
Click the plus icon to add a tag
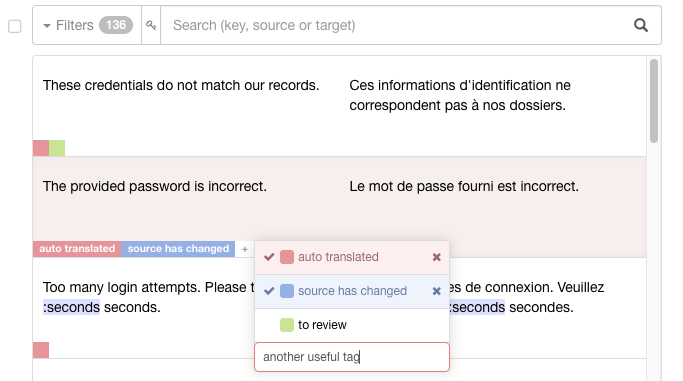point(245,249)
